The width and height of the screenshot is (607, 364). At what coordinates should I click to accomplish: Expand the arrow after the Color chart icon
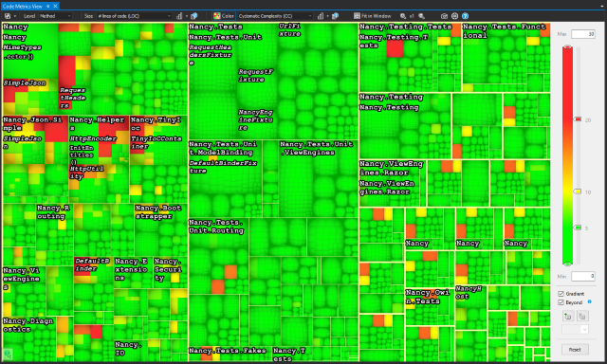tap(327, 16)
